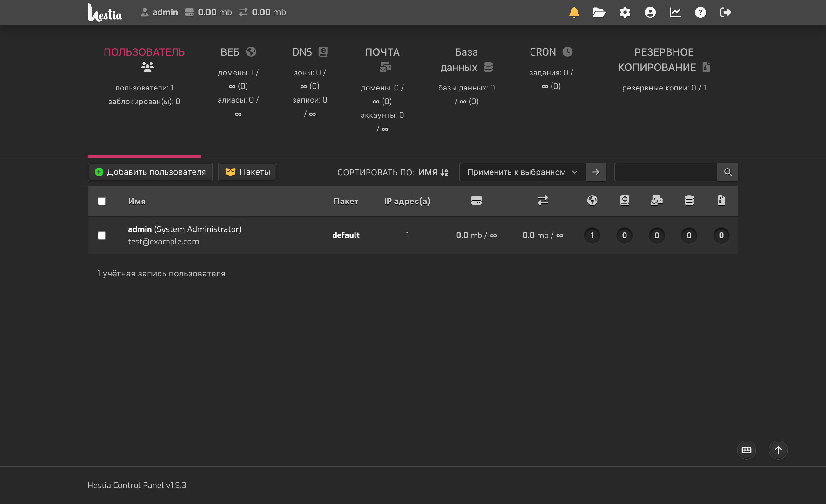
Task: Open statistics chart icon
Action: [x=675, y=12]
